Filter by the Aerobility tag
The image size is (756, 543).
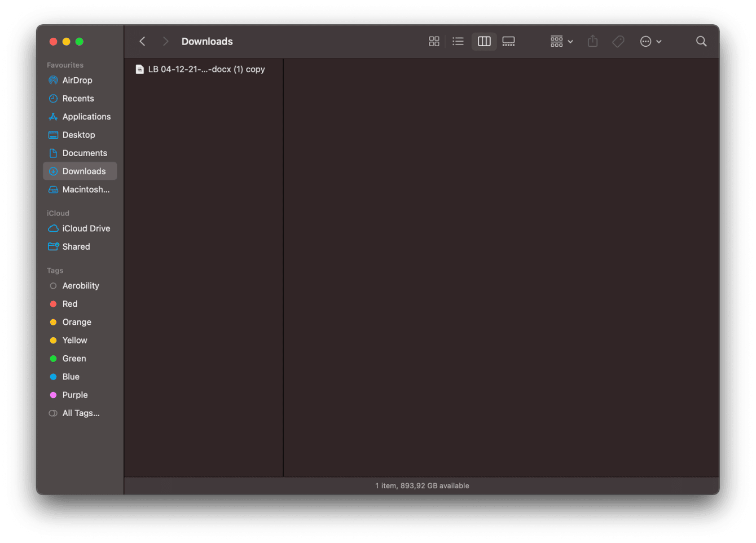[x=81, y=286]
